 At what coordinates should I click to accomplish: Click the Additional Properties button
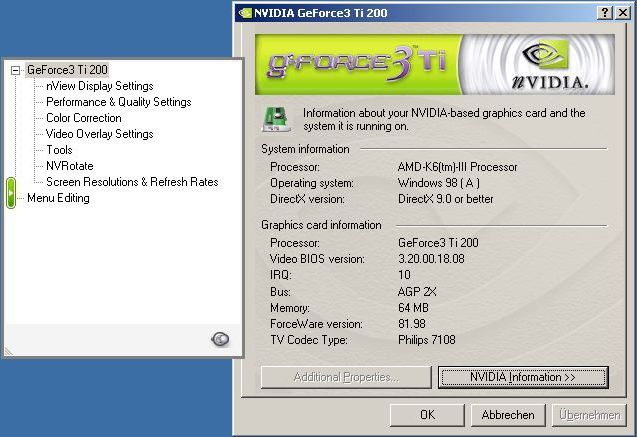[346, 377]
